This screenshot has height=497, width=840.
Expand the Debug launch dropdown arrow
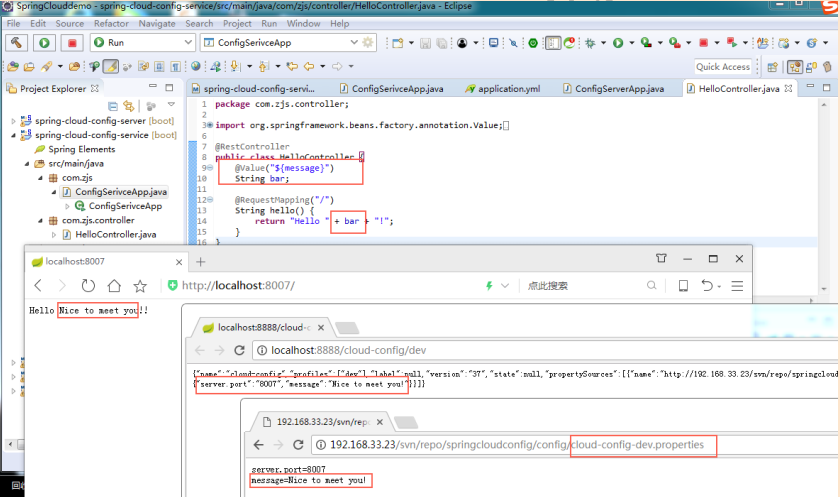(x=603, y=43)
